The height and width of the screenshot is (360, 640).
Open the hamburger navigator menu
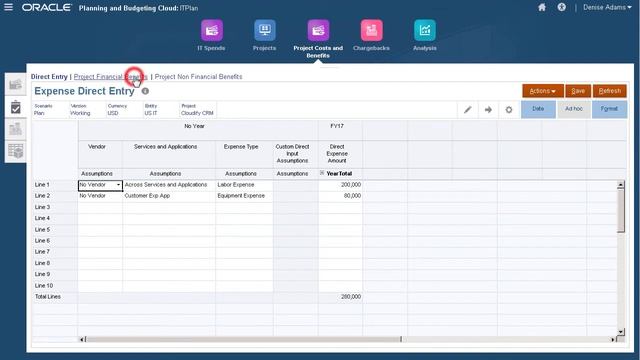(x=8, y=7)
